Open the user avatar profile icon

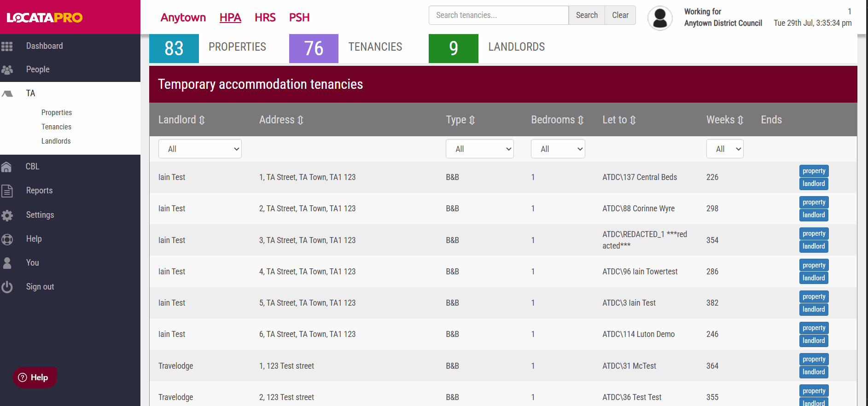click(660, 18)
